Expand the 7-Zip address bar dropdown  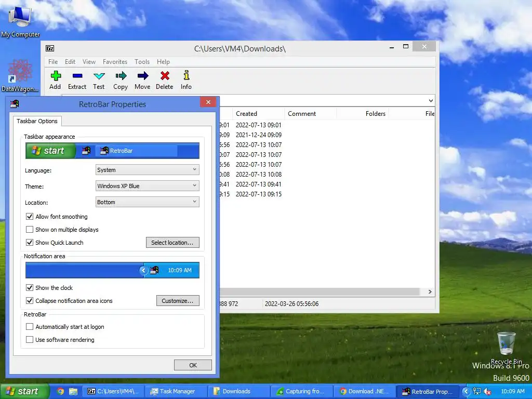point(431,100)
